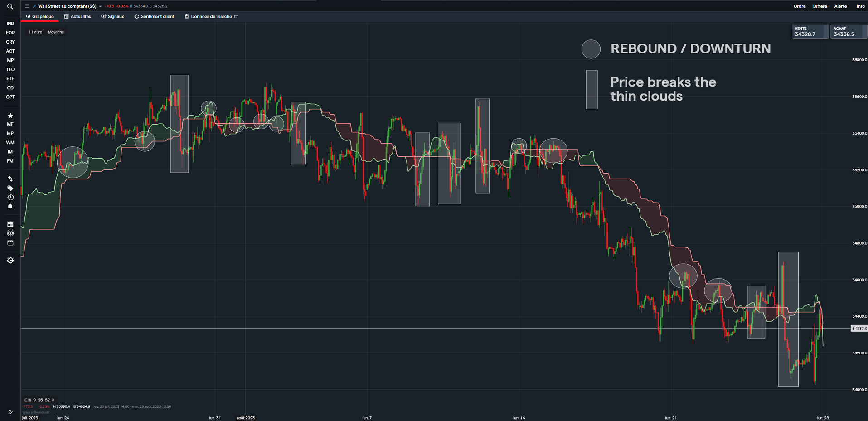Open the hamburger menu beside Wall Street
Viewport: 868px width, 421px height.
click(x=27, y=6)
